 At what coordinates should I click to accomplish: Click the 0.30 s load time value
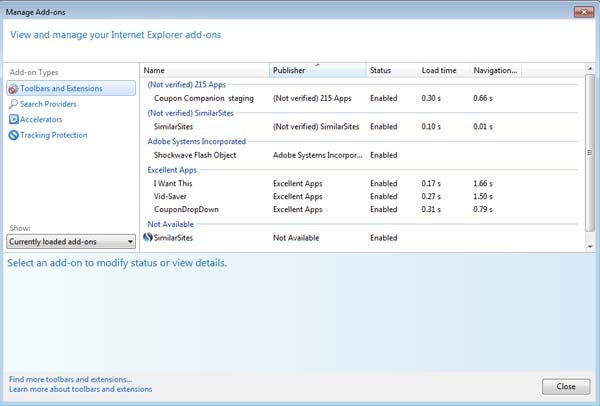tap(431, 98)
